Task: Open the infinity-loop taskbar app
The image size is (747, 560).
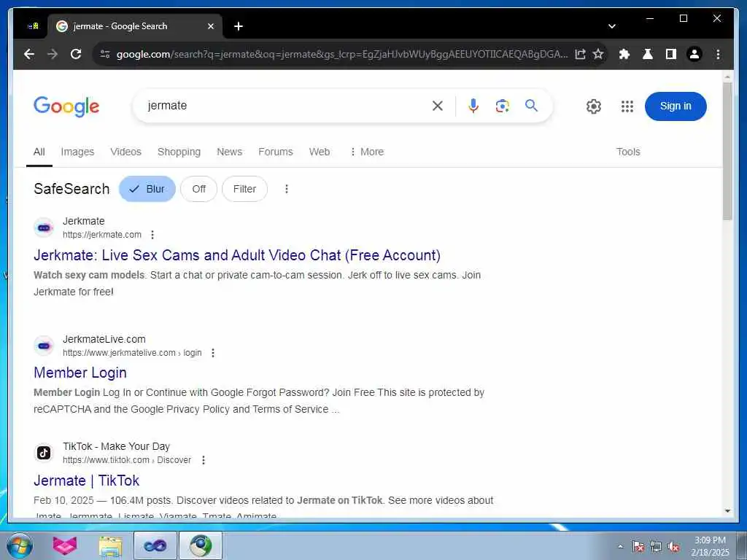Action: click(x=155, y=545)
